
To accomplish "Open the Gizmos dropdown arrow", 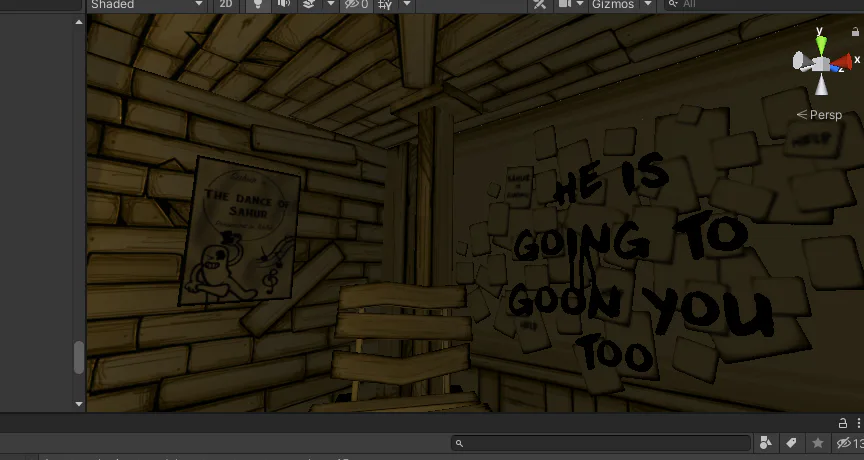I will pos(648,4).
